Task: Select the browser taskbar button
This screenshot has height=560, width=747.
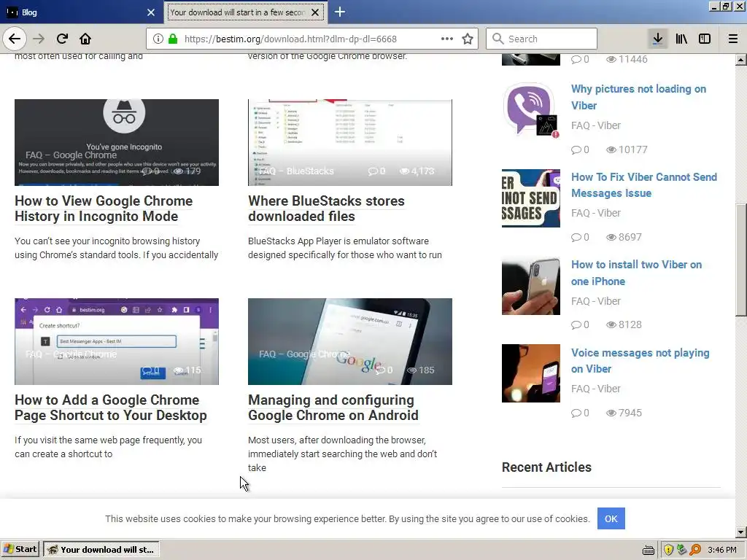Action: [101, 550]
